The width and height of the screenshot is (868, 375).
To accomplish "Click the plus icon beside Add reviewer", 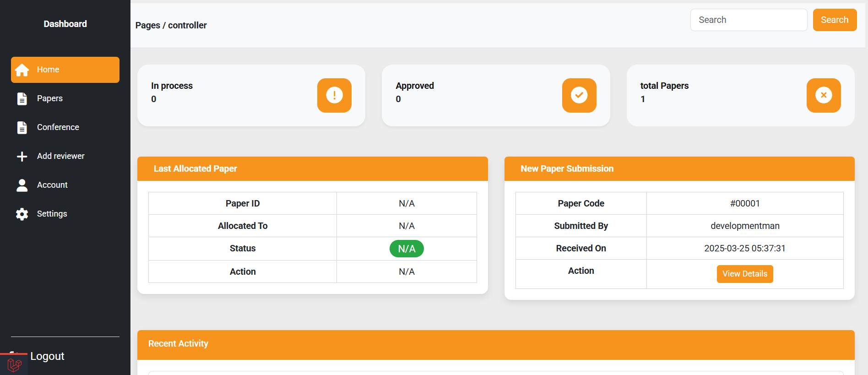I will [22, 157].
